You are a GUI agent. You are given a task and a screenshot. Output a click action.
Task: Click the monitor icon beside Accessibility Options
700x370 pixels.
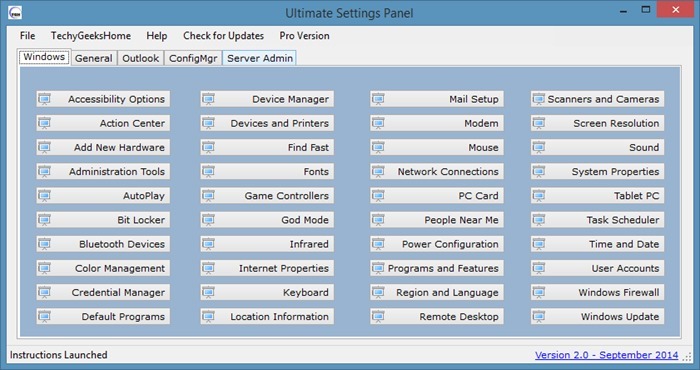[44, 99]
